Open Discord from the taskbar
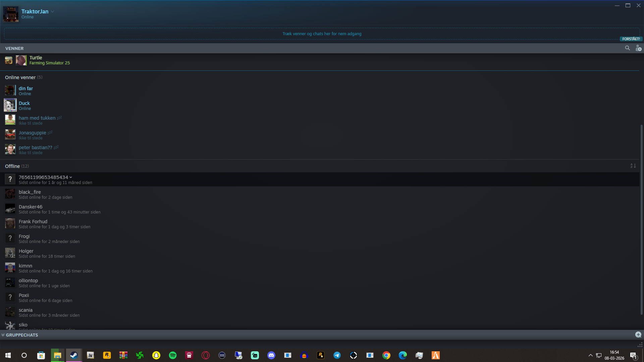Viewport: 644px width, 362px height. 271,355
